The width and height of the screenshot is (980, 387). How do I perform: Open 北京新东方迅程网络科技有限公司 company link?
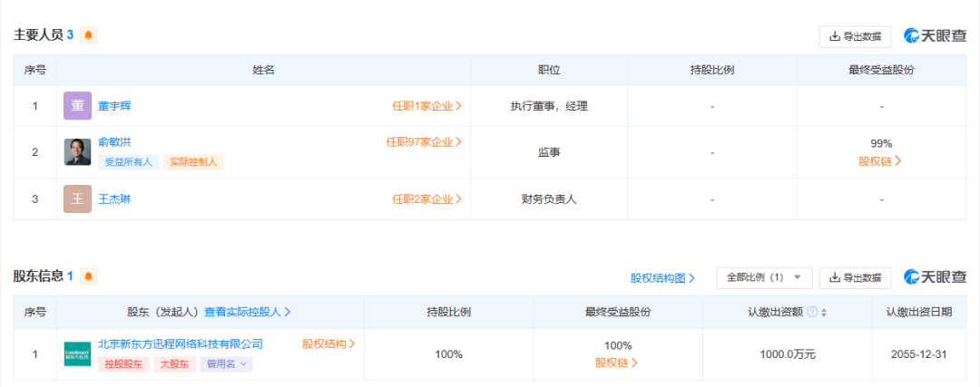(181, 343)
